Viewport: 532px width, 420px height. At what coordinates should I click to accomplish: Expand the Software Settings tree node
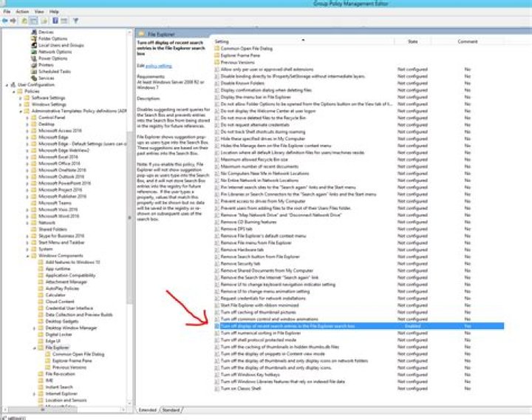(21, 98)
